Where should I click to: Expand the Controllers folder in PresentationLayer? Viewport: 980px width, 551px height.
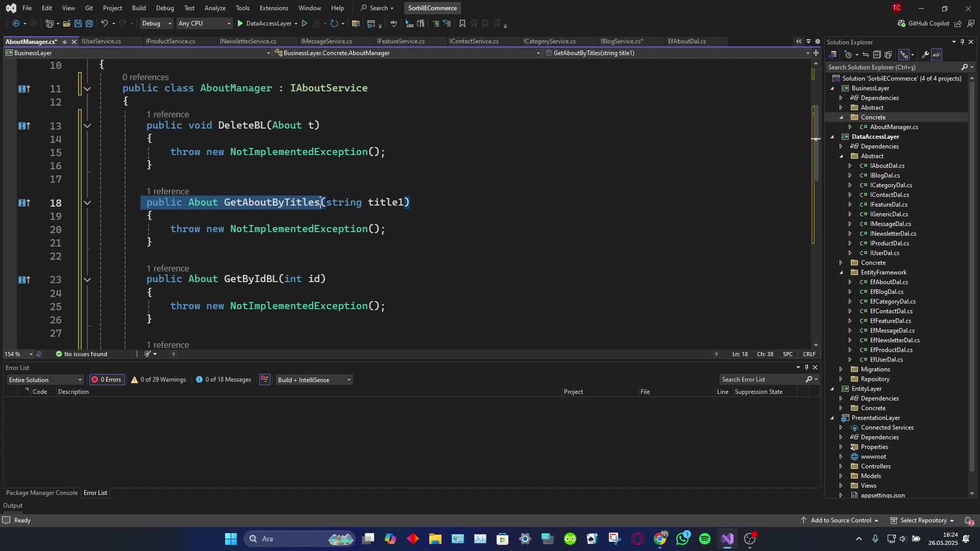coord(841,466)
